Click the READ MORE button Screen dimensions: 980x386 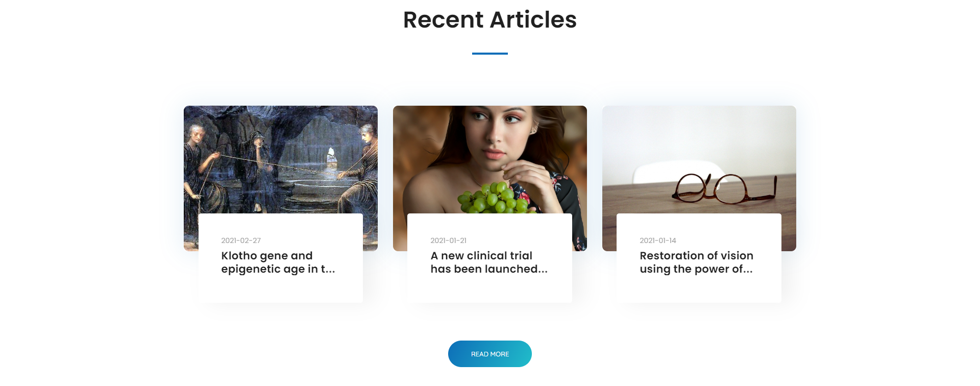point(490,354)
